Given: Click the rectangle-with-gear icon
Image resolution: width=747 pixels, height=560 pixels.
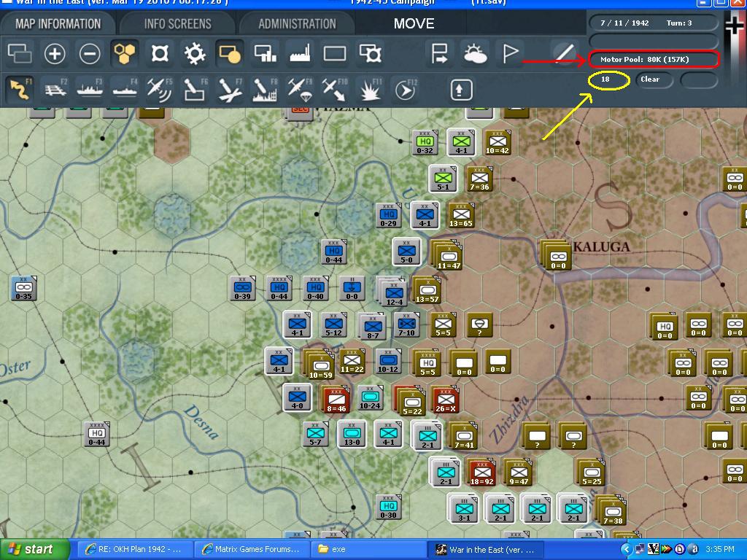Looking at the screenshot, I should click(x=370, y=53).
